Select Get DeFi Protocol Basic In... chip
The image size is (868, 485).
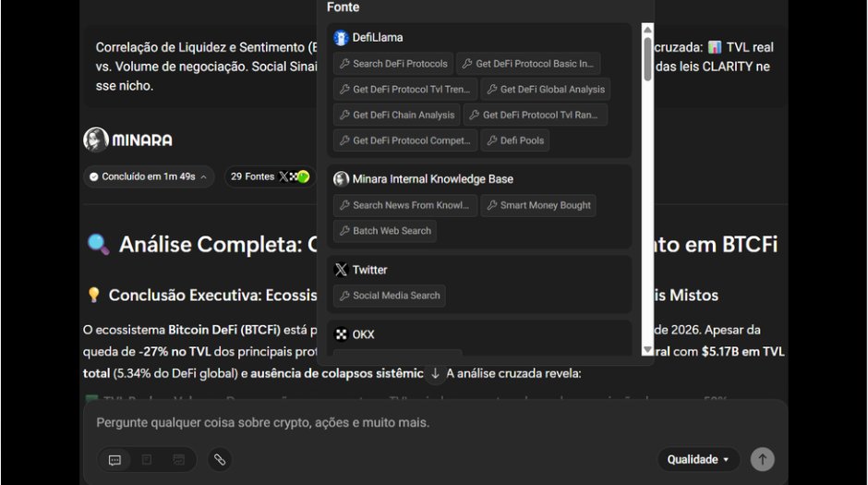tap(528, 64)
